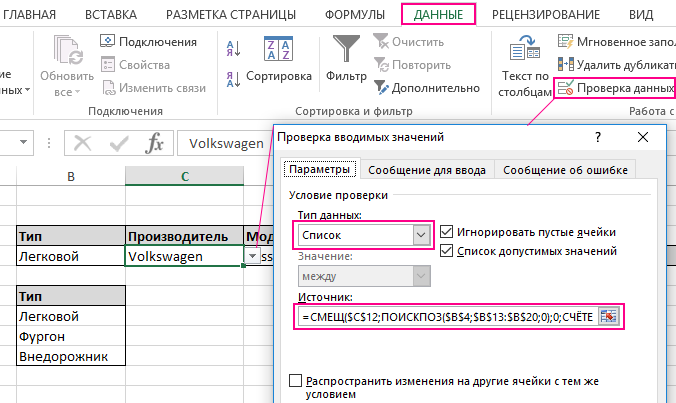
Task: Click the Refresh All (Обновить все) icon
Action: (x=67, y=51)
